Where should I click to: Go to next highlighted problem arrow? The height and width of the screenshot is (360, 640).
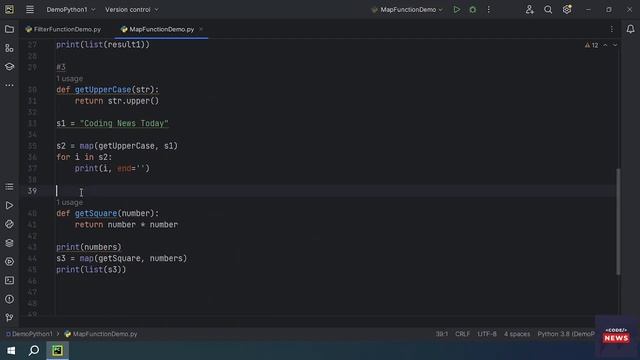coord(615,45)
